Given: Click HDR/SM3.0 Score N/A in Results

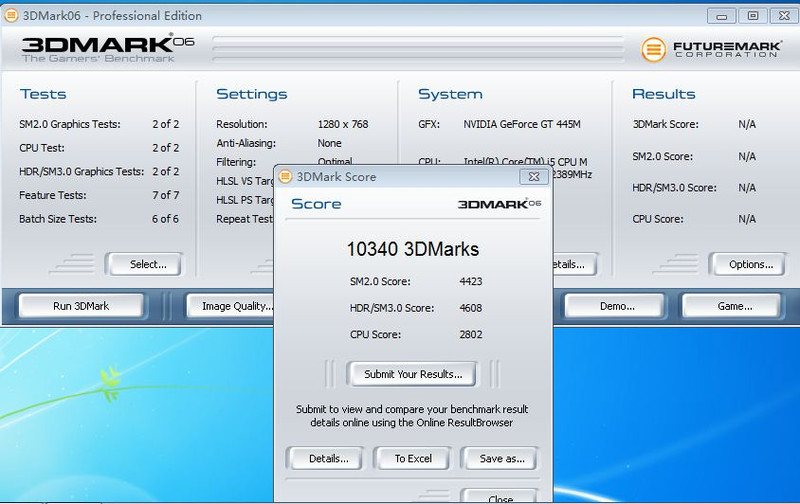Looking at the screenshot, I should pyautogui.click(x=747, y=188).
